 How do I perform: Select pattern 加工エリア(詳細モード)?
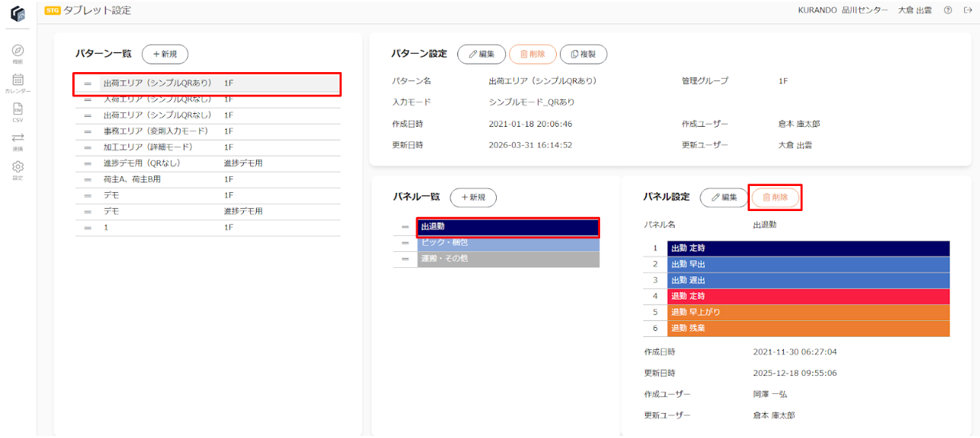pos(207,147)
